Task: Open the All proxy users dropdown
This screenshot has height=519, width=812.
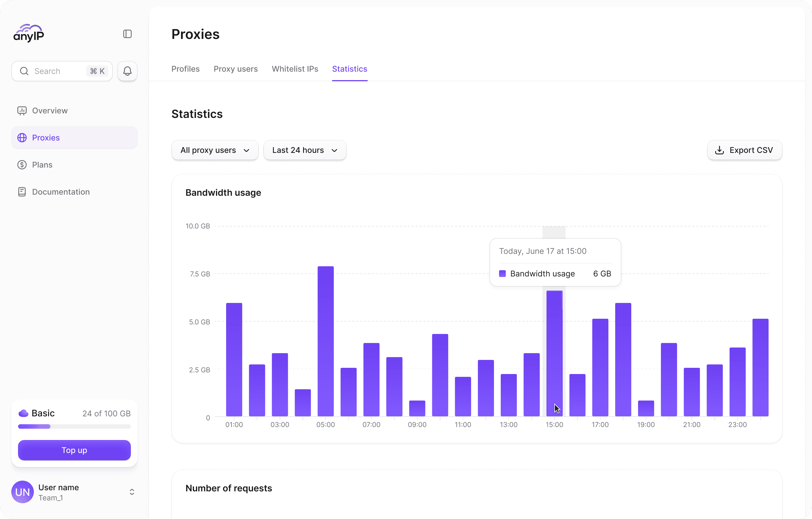Action: click(x=215, y=150)
